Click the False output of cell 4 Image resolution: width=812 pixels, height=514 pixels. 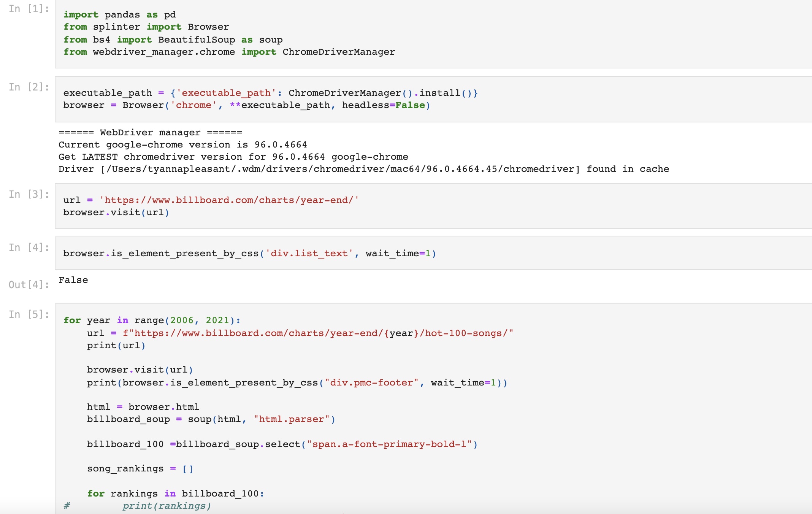coord(73,280)
